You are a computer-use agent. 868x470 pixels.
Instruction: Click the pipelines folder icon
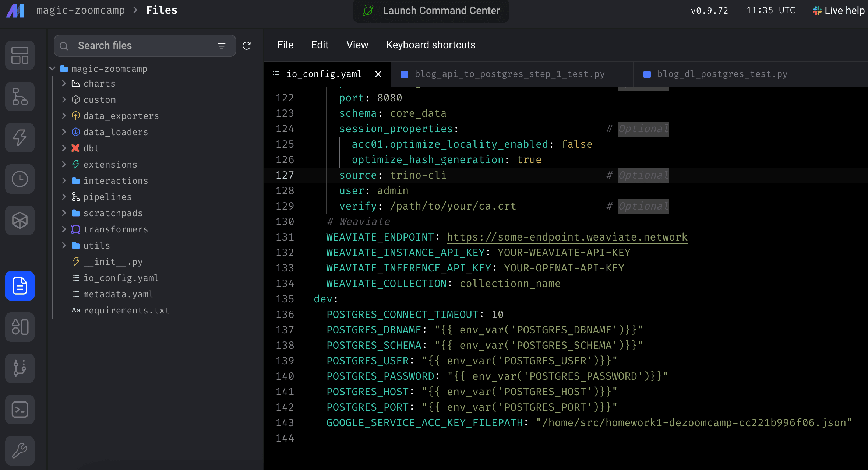[x=75, y=197]
